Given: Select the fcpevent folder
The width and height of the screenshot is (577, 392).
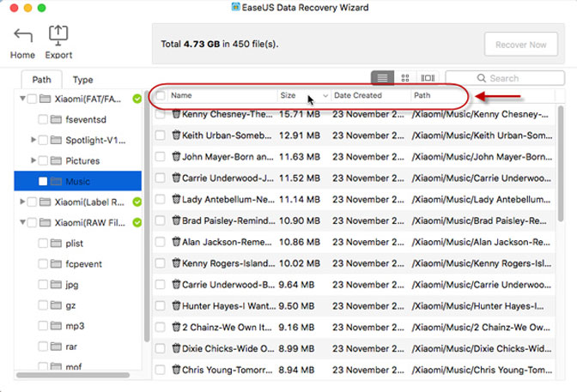Looking at the screenshot, I should point(83,263).
